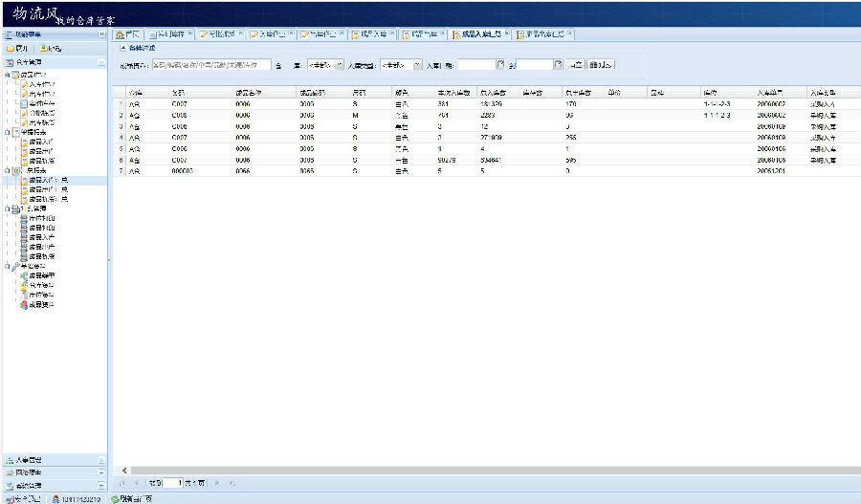Collapse the 单据报表 tree group
Screen dimensions: 861x504
7,132
